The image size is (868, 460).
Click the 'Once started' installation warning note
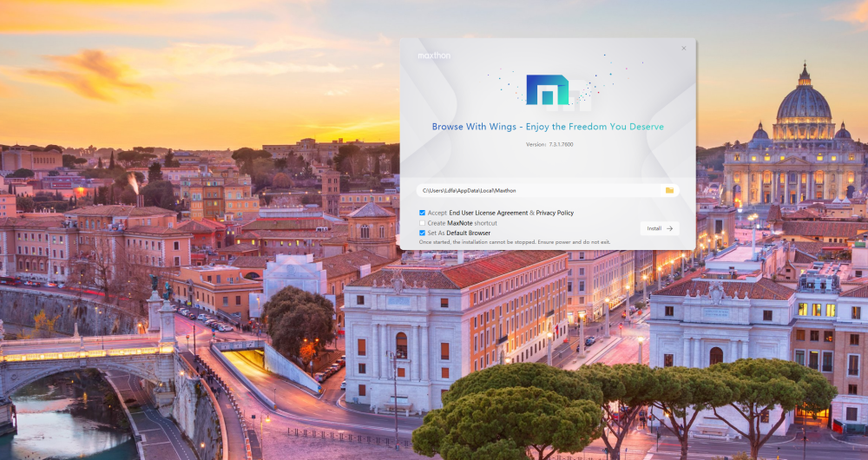(x=514, y=242)
